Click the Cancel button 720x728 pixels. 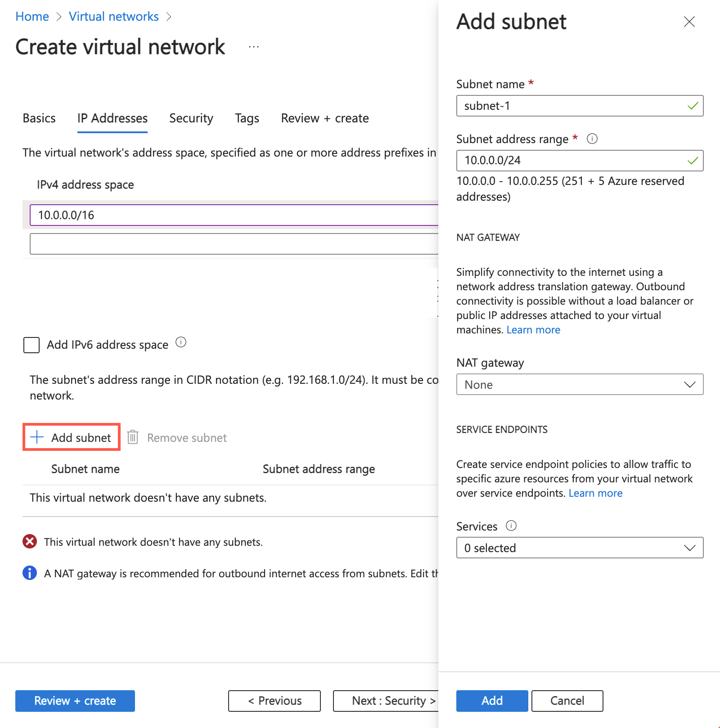[567, 701]
